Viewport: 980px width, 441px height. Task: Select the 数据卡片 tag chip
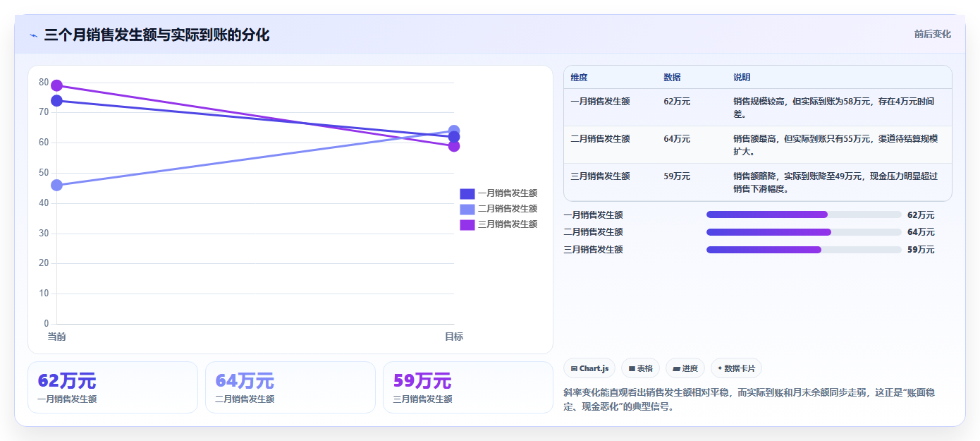736,368
